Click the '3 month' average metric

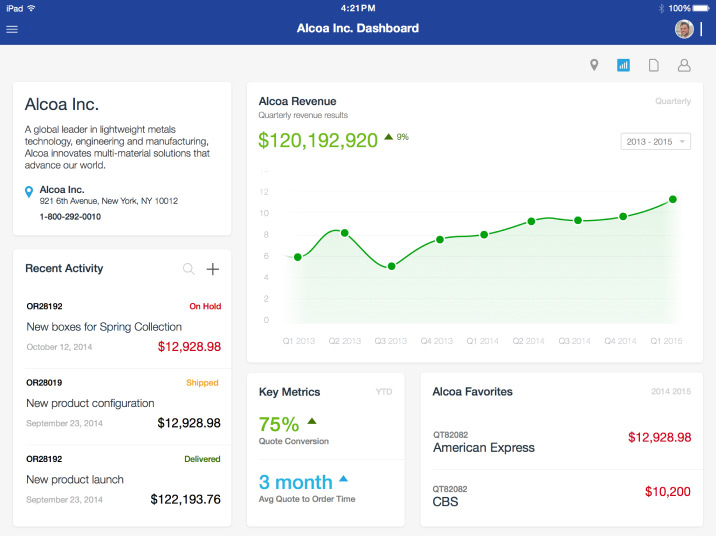click(x=295, y=482)
